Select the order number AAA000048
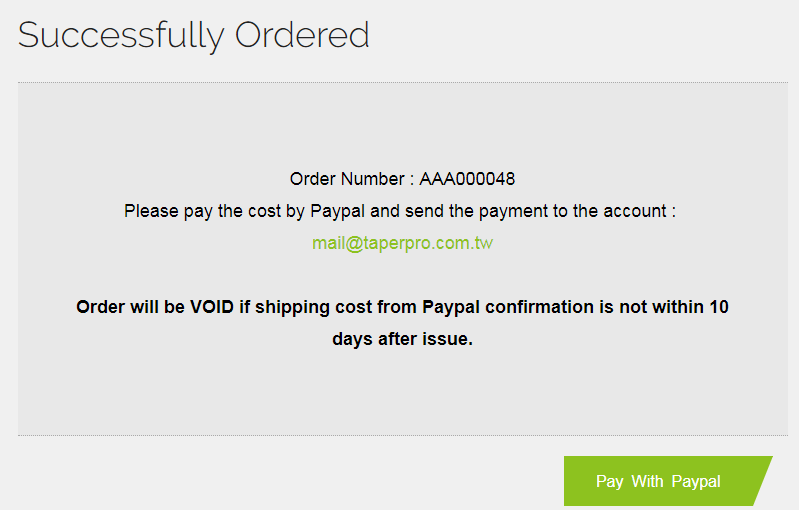Viewport: 799px width, 510px height. tap(467, 179)
